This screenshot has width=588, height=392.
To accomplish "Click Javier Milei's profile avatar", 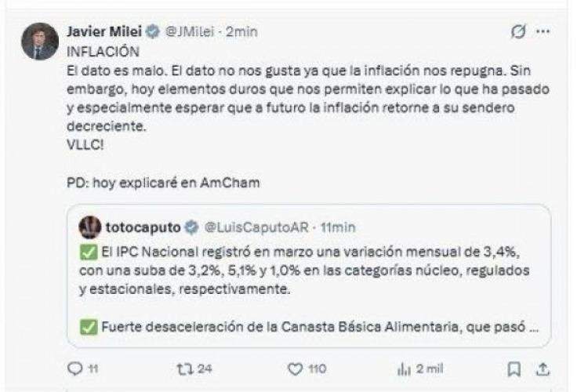I will tap(39, 42).
